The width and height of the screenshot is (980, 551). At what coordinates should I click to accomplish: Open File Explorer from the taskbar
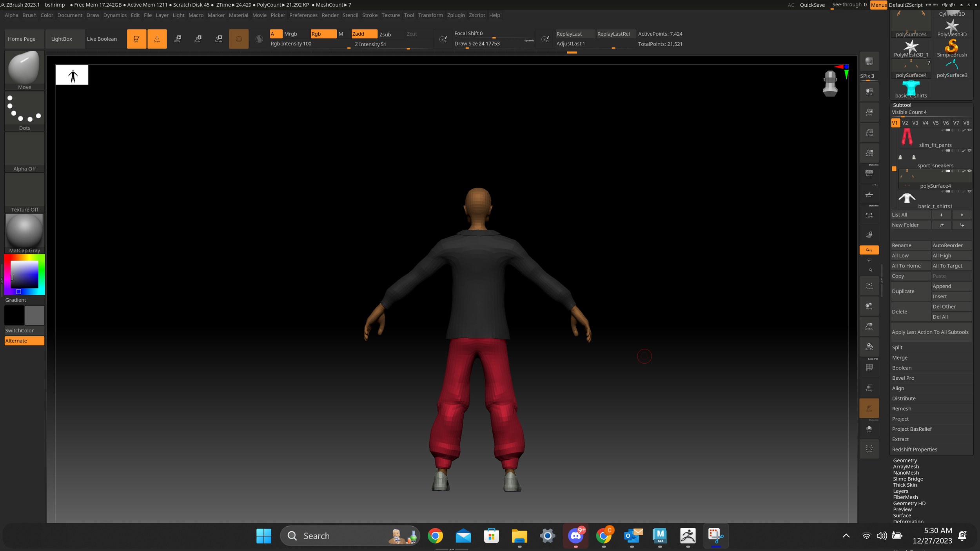(519, 536)
